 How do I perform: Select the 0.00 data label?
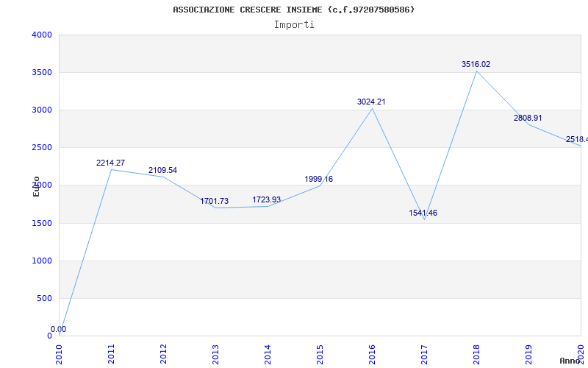click(59, 329)
